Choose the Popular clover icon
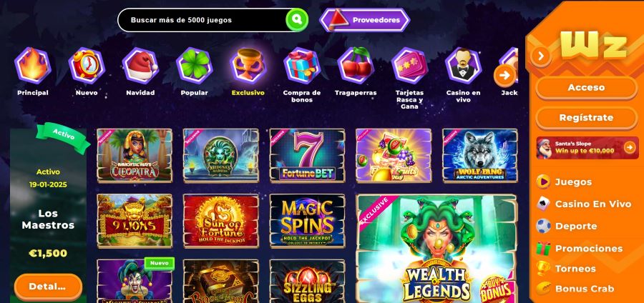 click(194, 66)
